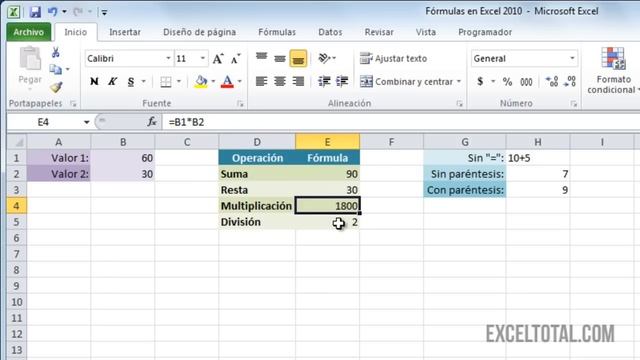Toggle italic (K) formatting

(112, 82)
